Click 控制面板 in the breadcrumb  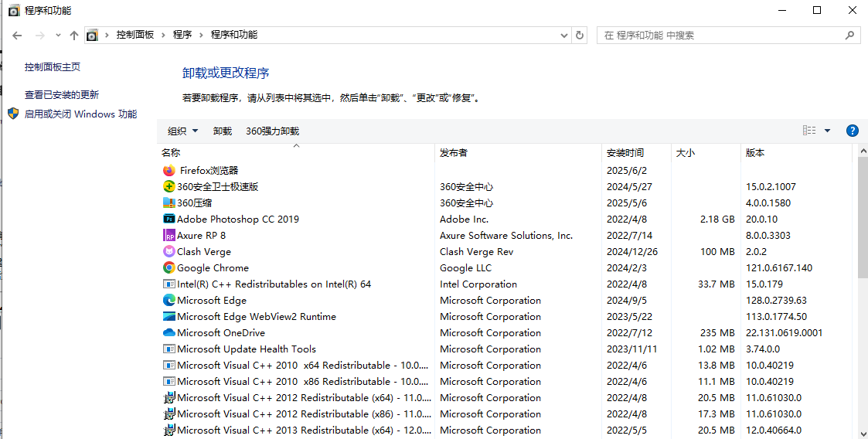coord(135,34)
